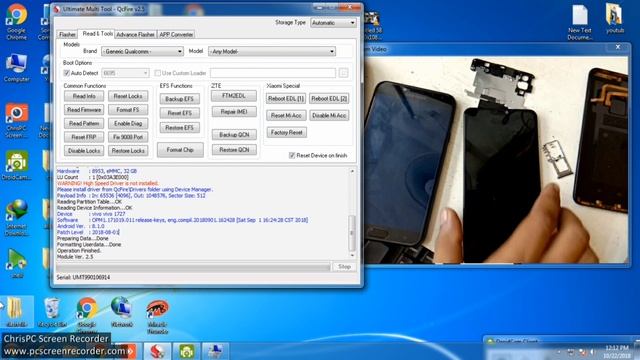Click the Reset EFS button
The width and height of the screenshot is (640, 360).
point(180,113)
